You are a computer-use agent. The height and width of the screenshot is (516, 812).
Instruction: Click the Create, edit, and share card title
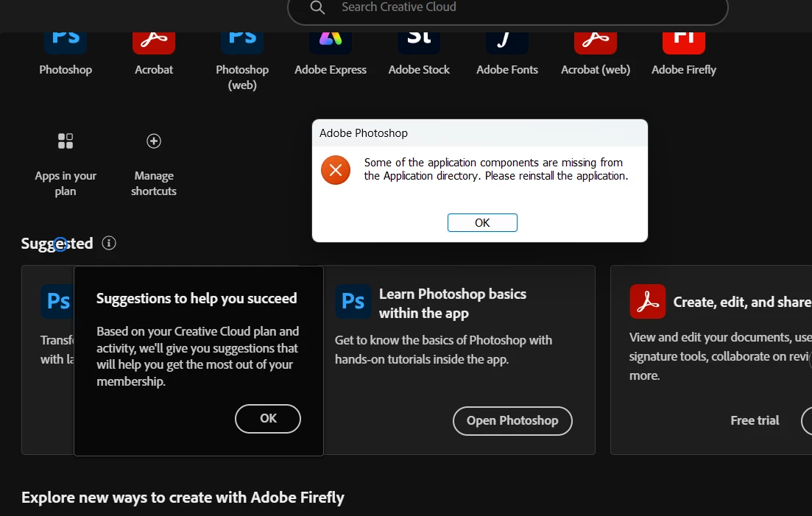(x=742, y=303)
